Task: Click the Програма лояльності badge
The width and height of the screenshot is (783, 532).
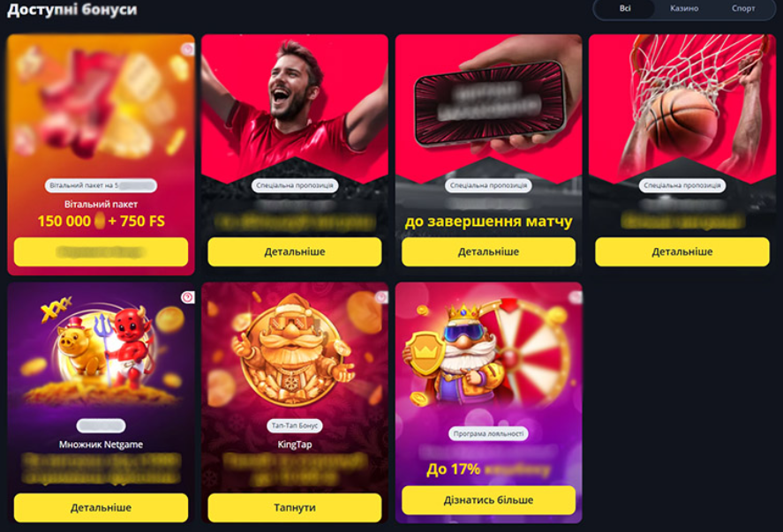Action: click(488, 434)
